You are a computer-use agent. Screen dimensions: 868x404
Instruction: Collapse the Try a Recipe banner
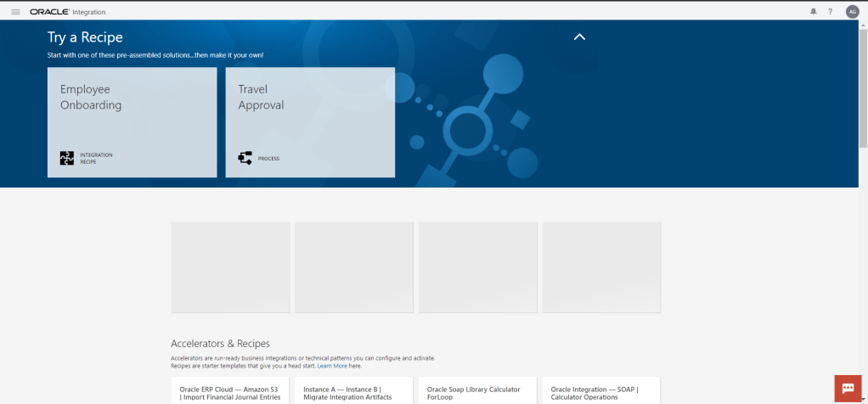pos(579,37)
